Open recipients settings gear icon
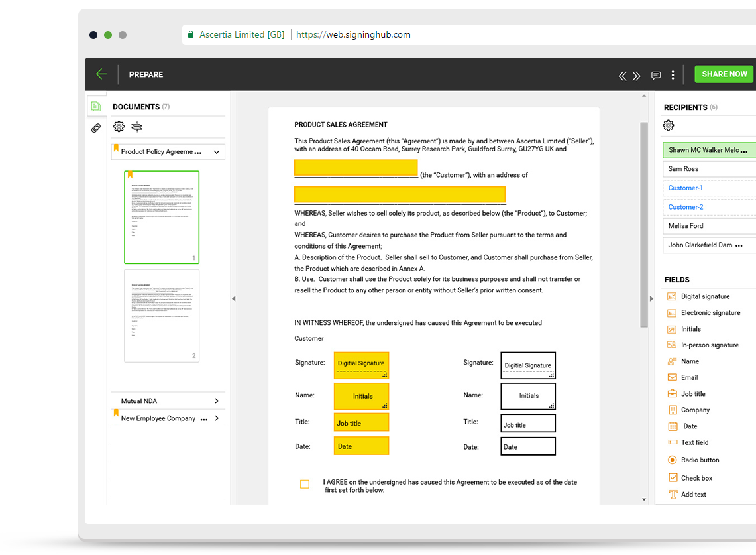The width and height of the screenshot is (756, 555). tap(669, 125)
